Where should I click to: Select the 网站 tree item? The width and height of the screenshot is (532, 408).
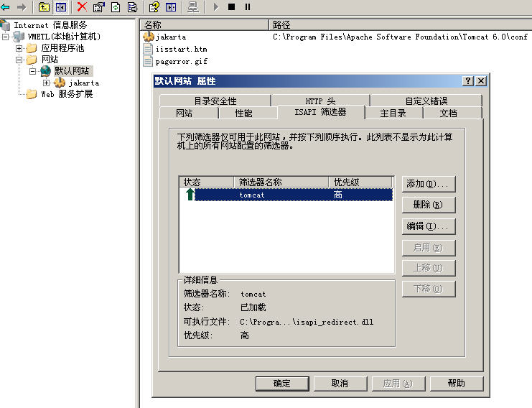tap(50, 60)
